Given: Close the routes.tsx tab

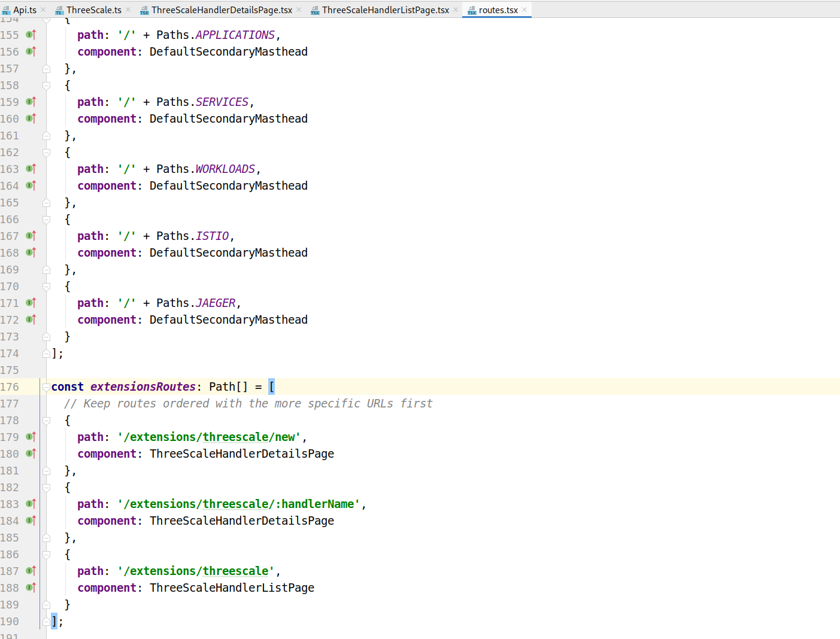Looking at the screenshot, I should tap(524, 10).
